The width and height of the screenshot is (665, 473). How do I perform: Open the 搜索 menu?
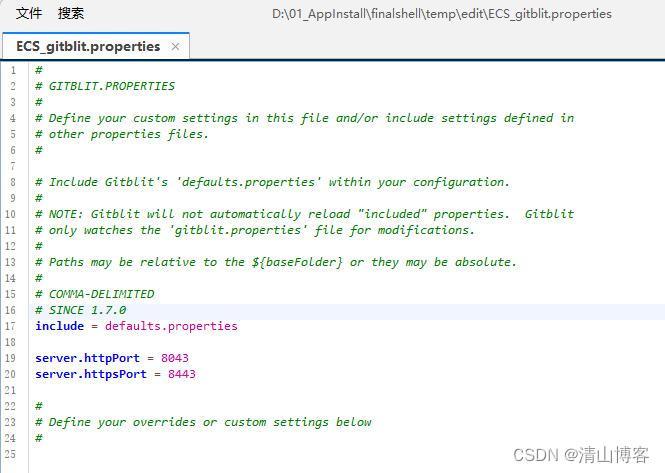tap(71, 14)
